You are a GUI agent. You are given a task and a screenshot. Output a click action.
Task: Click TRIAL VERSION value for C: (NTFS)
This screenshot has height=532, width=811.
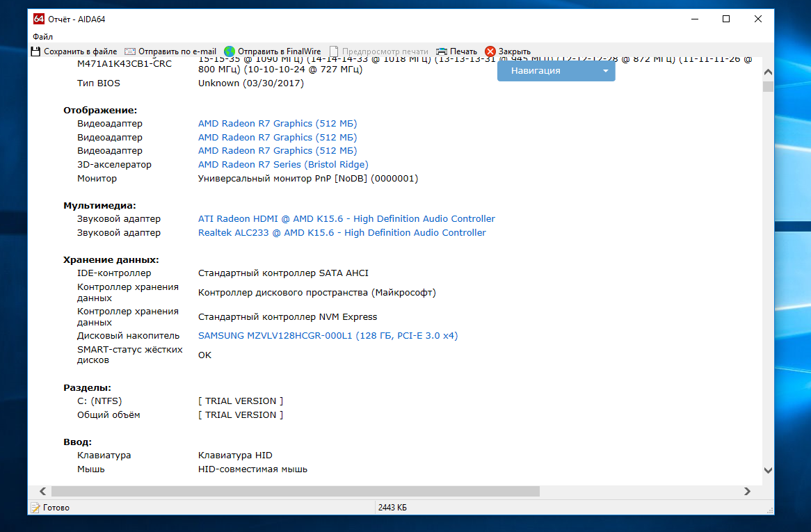[x=241, y=401]
